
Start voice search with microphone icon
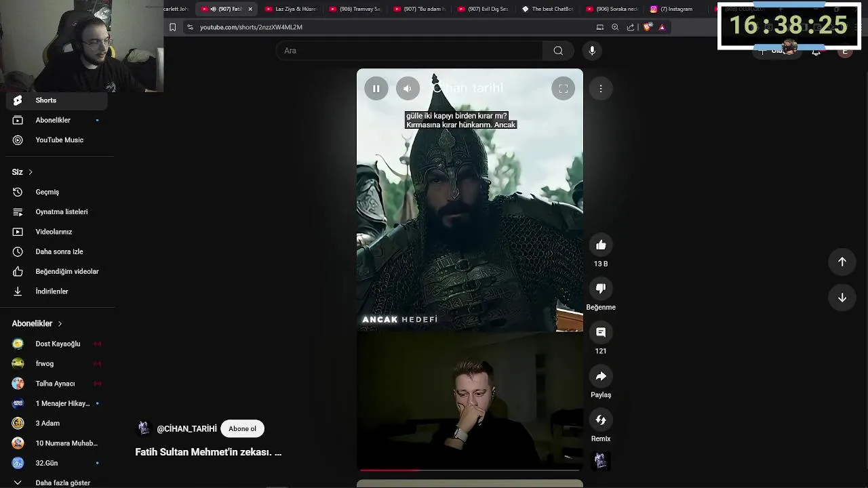pos(592,51)
